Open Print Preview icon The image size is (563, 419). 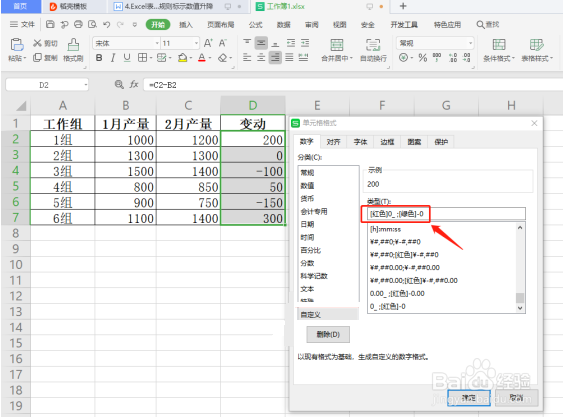pyautogui.click(x=92, y=24)
